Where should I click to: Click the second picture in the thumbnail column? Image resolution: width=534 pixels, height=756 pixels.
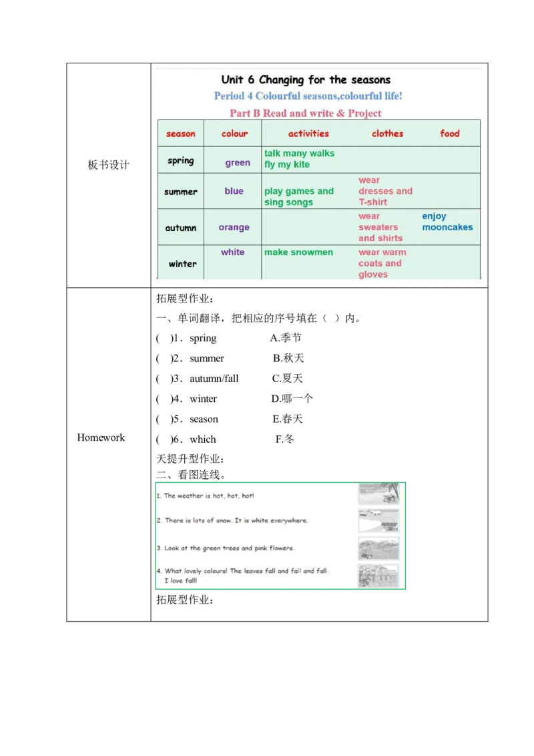click(x=378, y=522)
